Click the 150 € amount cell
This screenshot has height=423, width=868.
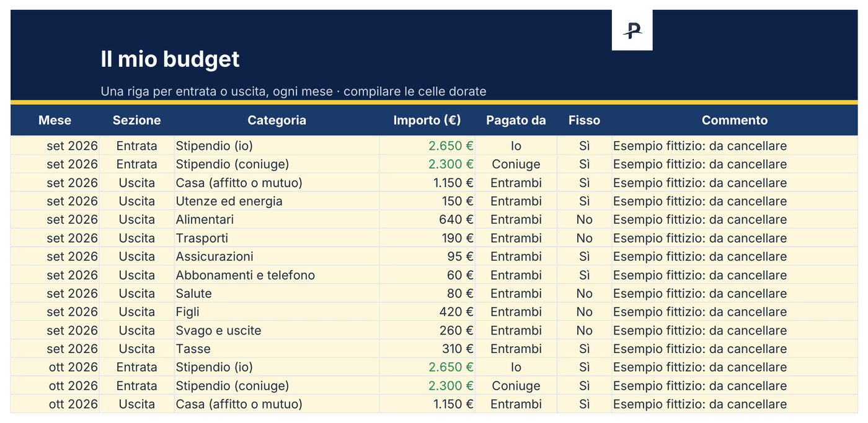[427, 201]
